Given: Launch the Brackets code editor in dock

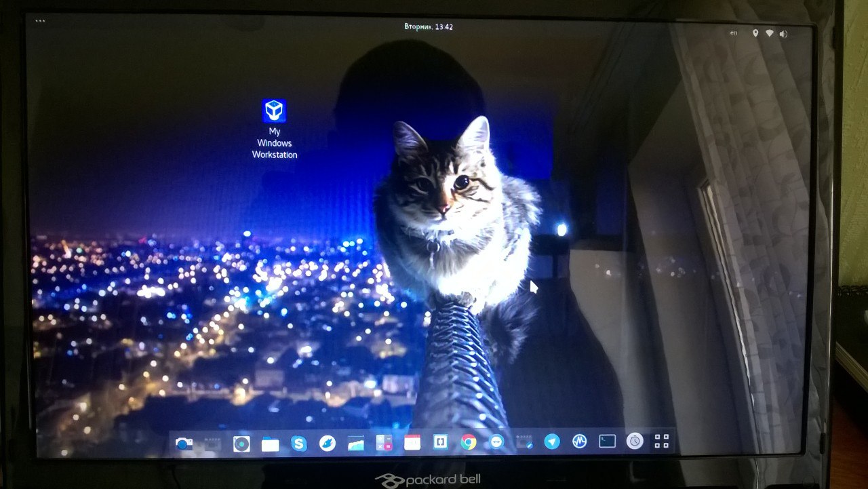Looking at the screenshot, I should coord(440,442).
